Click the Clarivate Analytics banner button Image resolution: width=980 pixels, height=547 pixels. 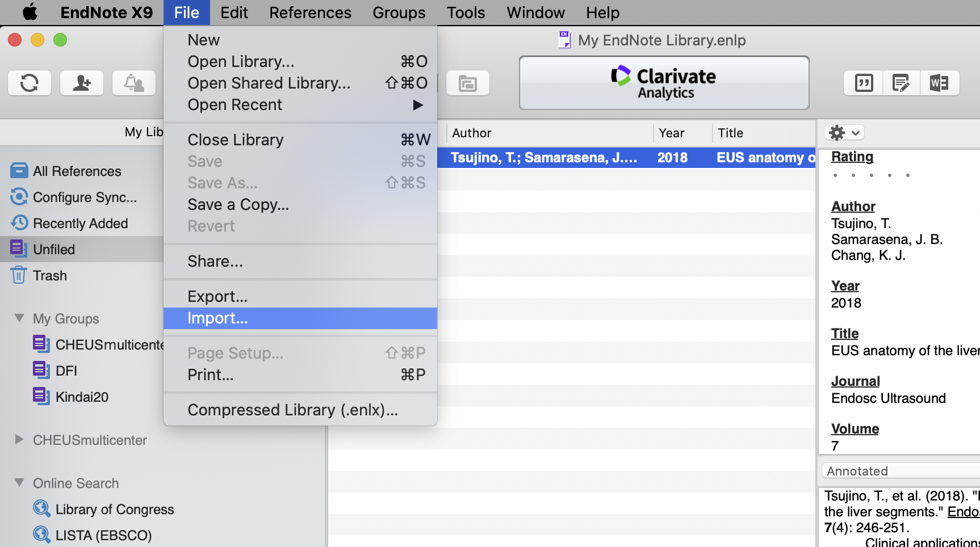(664, 83)
